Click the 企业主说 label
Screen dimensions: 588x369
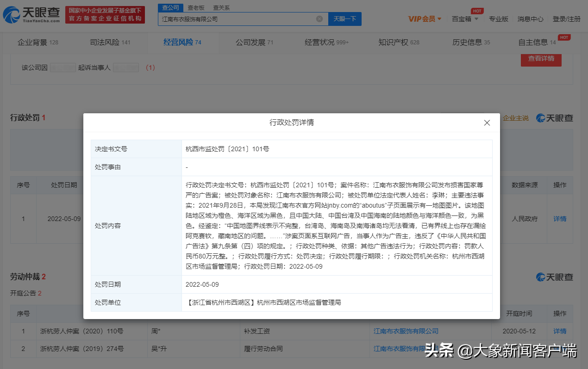[x=516, y=118]
